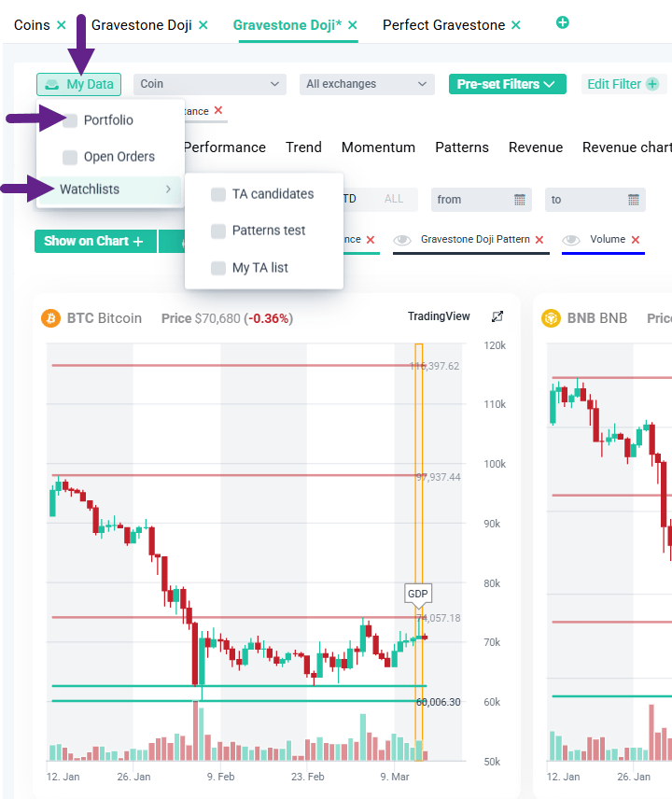This screenshot has height=799, width=672.
Task: Expand the Pre-set Filters dropdown
Action: (507, 84)
